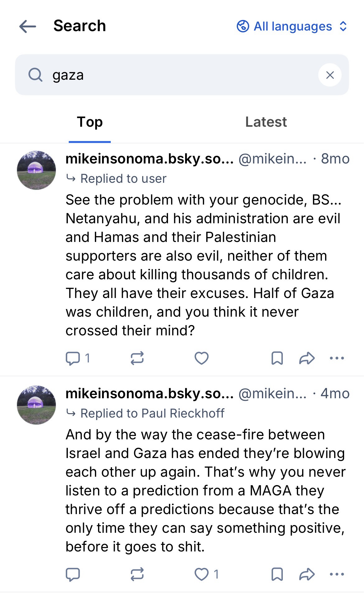Share the 8mo post
The height and width of the screenshot is (605, 364).
(x=307, y=358)
